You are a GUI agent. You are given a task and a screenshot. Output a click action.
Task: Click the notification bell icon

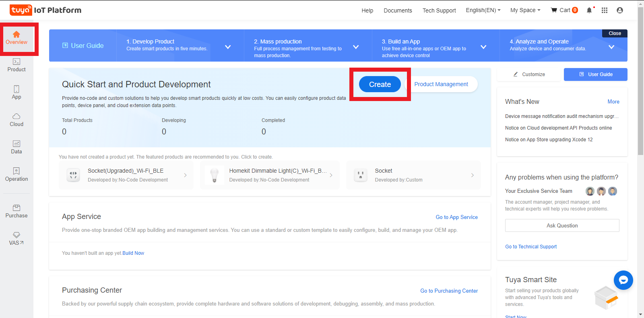tap(589, 10)
